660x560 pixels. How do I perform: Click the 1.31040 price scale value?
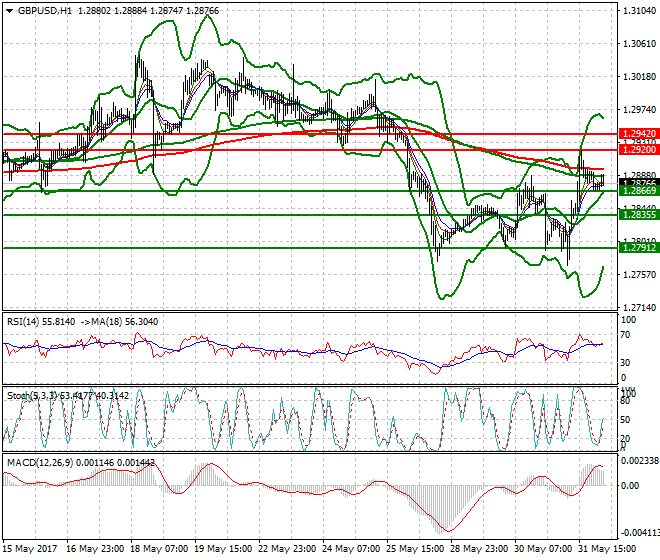click(639, 11)
